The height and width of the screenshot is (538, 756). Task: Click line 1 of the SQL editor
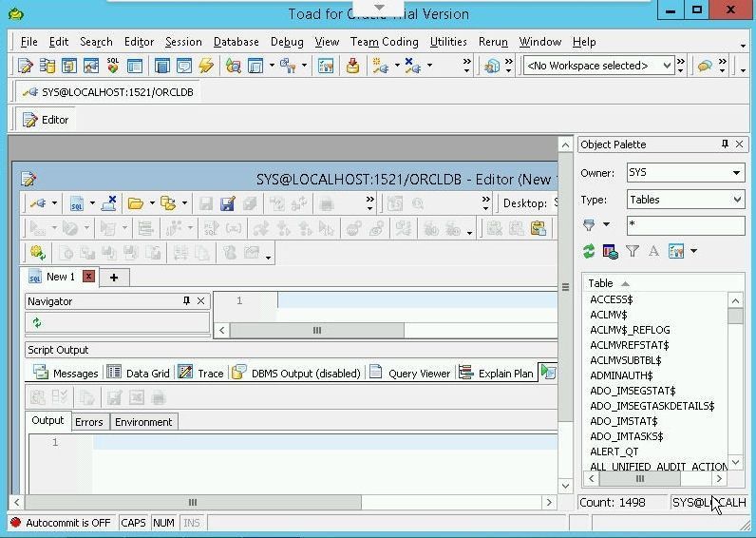[417, 300]
